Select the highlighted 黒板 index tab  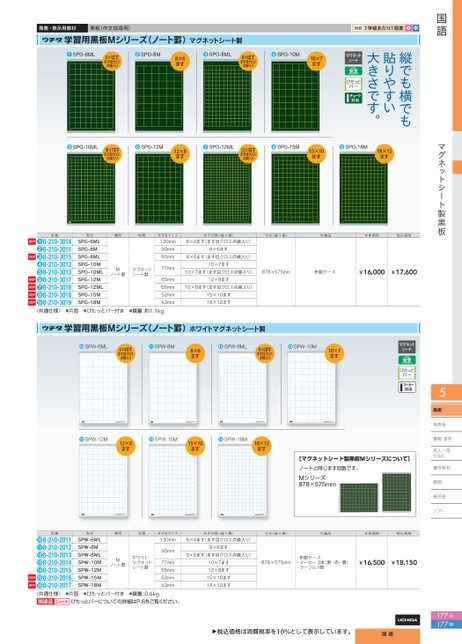pos(446,410)
